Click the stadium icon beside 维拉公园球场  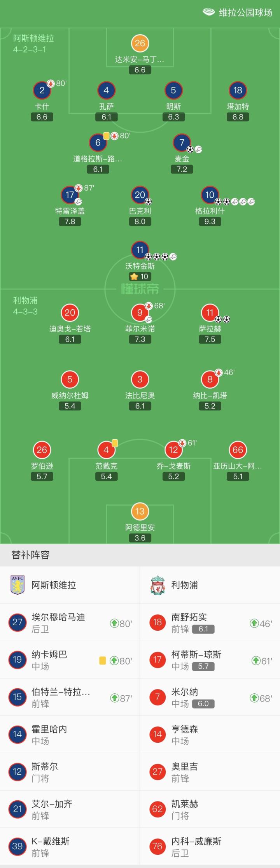point(208,12)
